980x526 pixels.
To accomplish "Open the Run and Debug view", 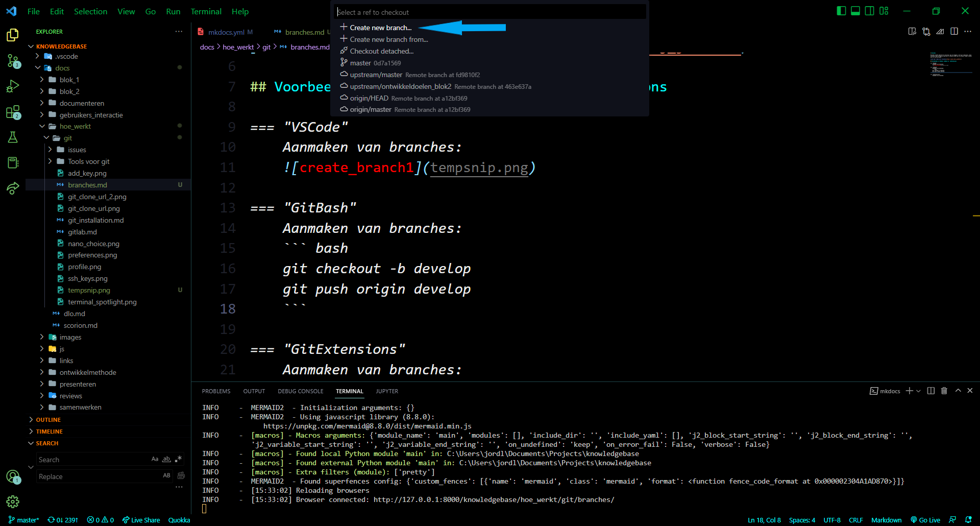I will 13,86.
